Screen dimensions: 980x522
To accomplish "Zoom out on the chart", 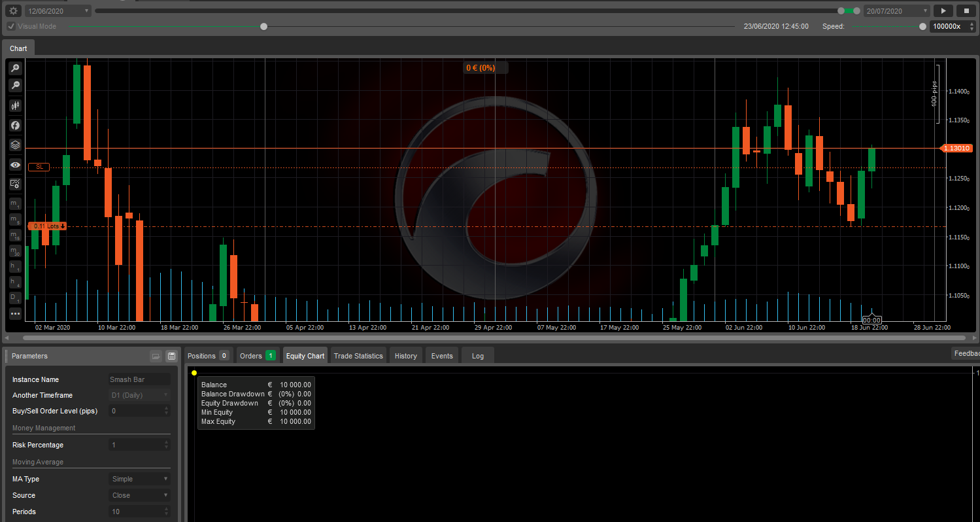I will (15, 85).
